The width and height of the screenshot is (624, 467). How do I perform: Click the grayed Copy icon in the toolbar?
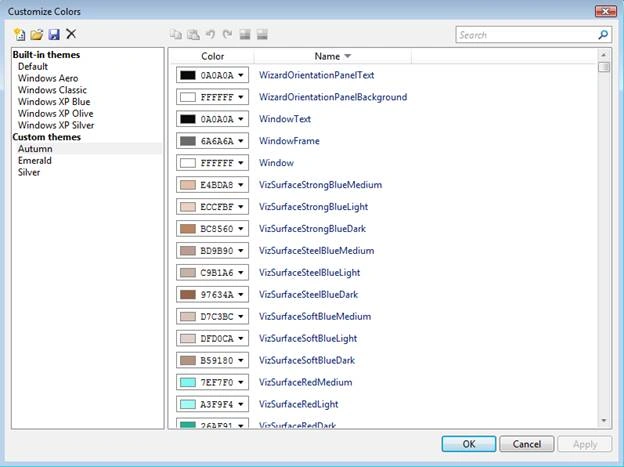click(x=176, y=35)
